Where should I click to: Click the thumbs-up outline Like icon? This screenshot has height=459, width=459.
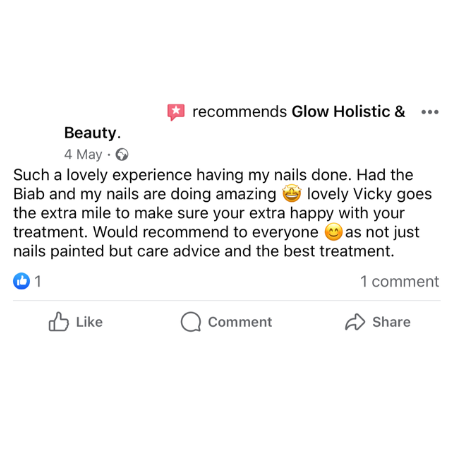pos(59,322)
